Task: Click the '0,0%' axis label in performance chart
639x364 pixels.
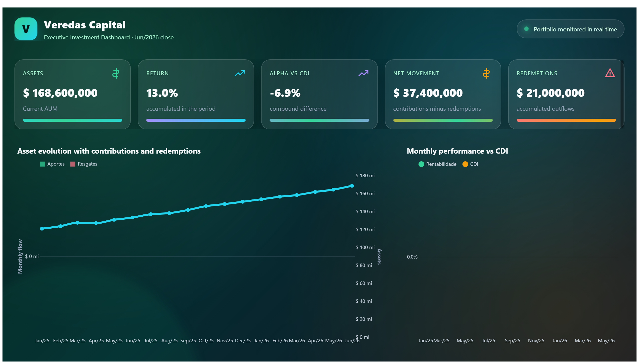Action: pyautogui.click(x=412, y=257)
